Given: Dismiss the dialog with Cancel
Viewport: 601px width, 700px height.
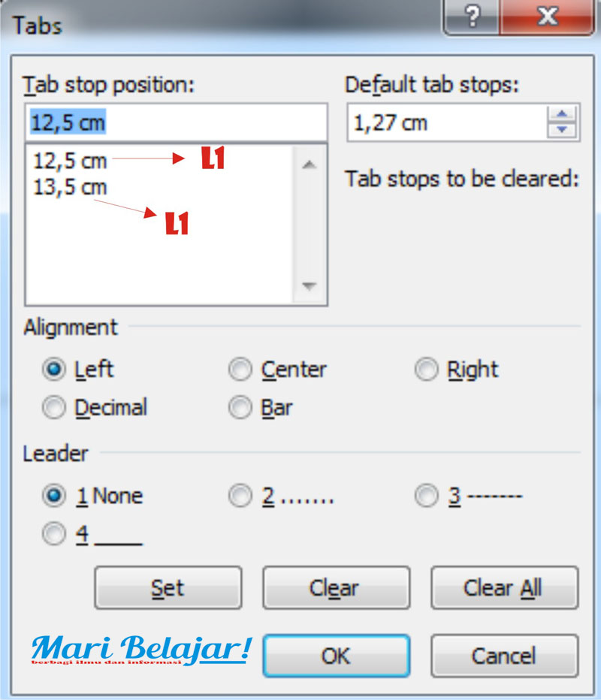Looking at the screenshot, I should click(503, 656).
